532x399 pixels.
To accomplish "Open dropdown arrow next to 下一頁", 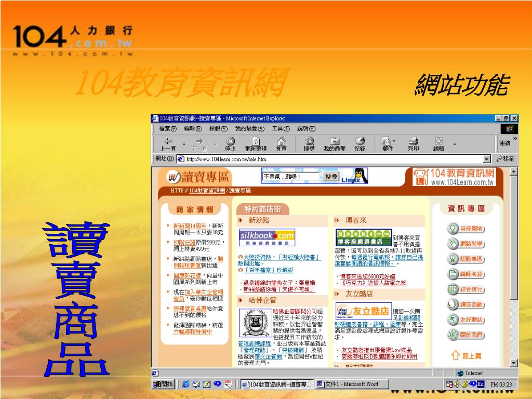I will tap(215, 144).
